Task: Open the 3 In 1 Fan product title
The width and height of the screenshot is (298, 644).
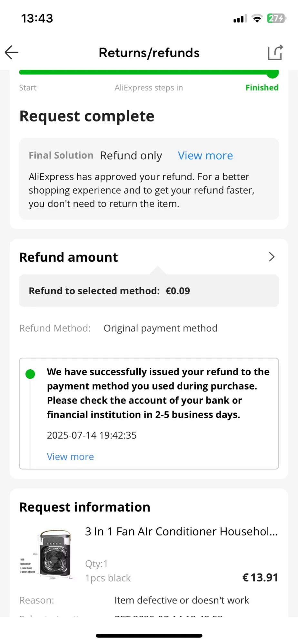Action: (181, 531)
